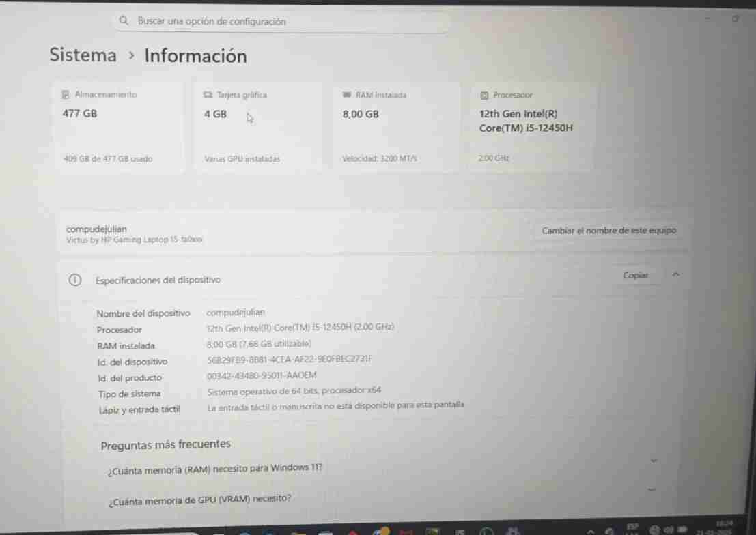Click the Almacenamiento storage icon

tap(66, 94)
